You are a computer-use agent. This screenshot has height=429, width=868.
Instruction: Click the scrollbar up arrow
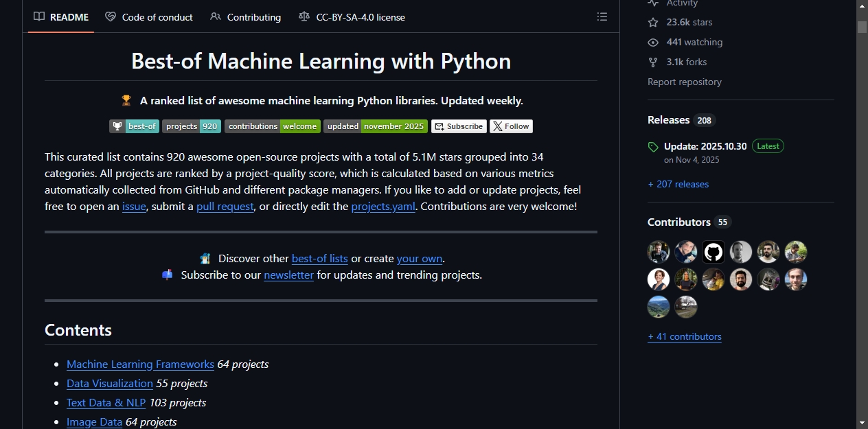862,6
